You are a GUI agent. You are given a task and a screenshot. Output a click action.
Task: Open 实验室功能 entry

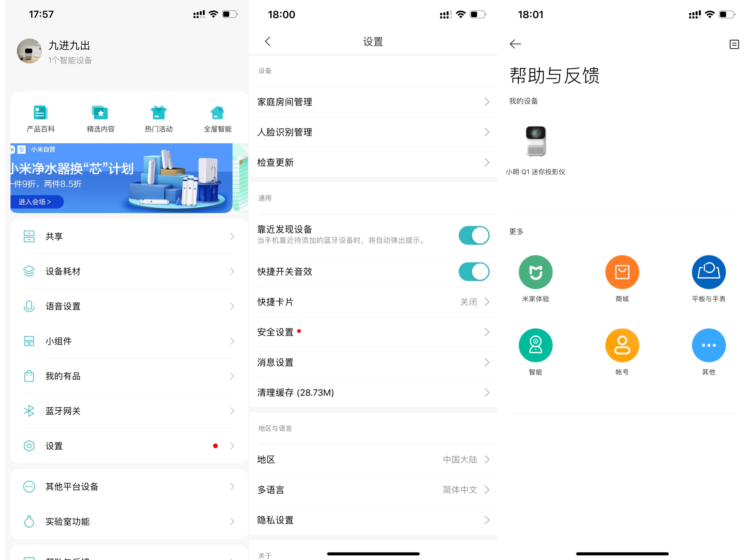129,522
